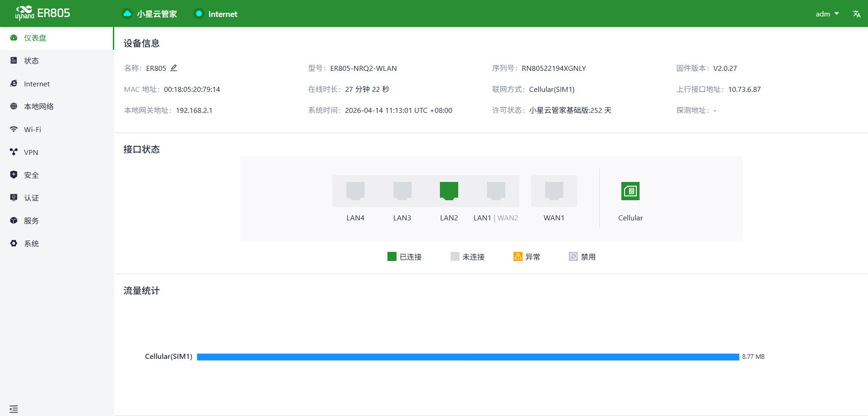This screenshot has width=868, height=416.
Task: Click the Cellular SIM card icon
Action: point(630,191)
